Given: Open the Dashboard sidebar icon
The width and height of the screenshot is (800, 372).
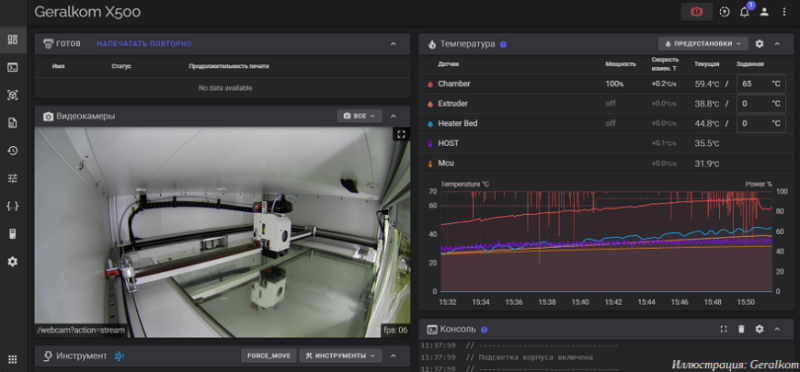Looking at the screenshot, I should 13,39.
